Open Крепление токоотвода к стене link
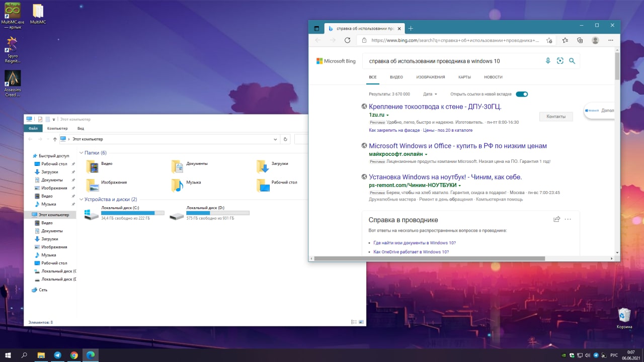 coord(435,107)
